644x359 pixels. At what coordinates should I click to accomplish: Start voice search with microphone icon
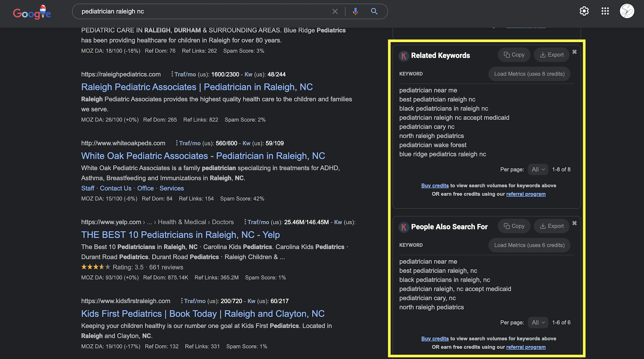355,12
